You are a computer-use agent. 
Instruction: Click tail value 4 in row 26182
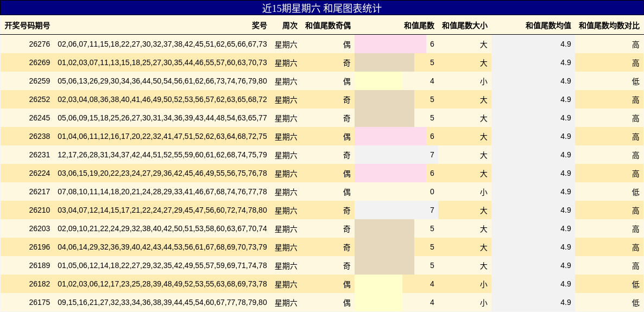432,284
